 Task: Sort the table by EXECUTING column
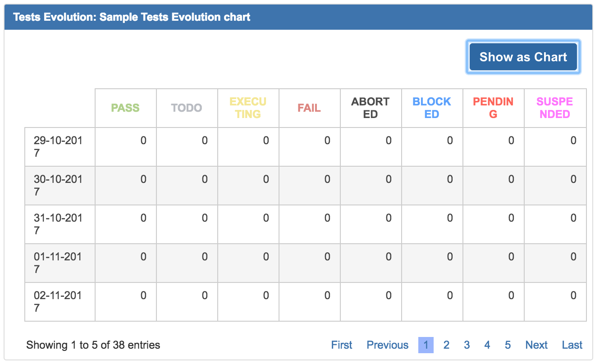[248, 108]
